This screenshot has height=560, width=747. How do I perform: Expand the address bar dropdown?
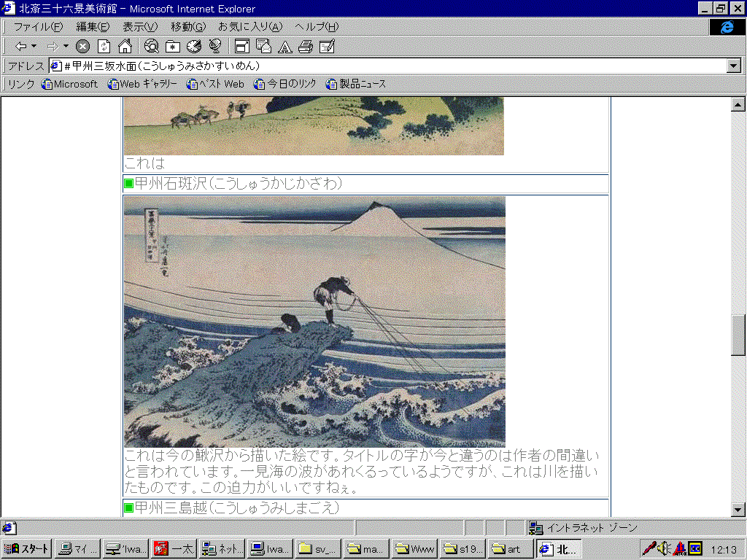point(734,66)
